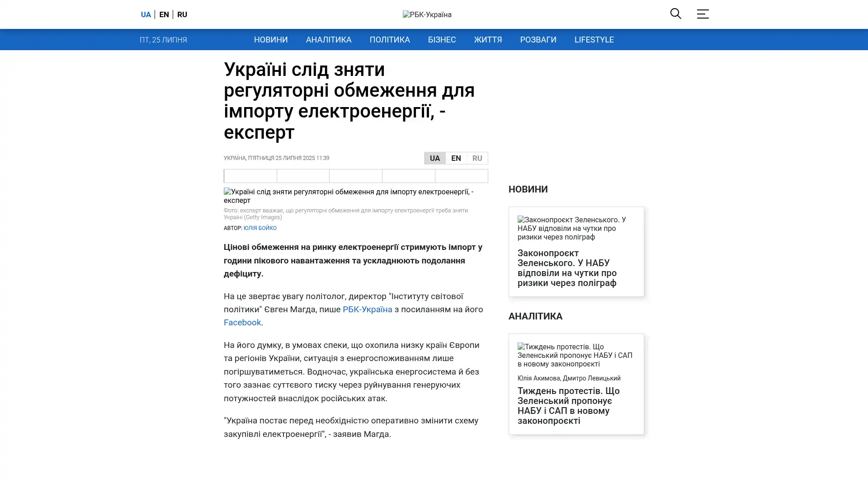Screen dimensions: 868x488
Task: Open the НОВИНИ navigation tab
Action: [x=270, y=40]
